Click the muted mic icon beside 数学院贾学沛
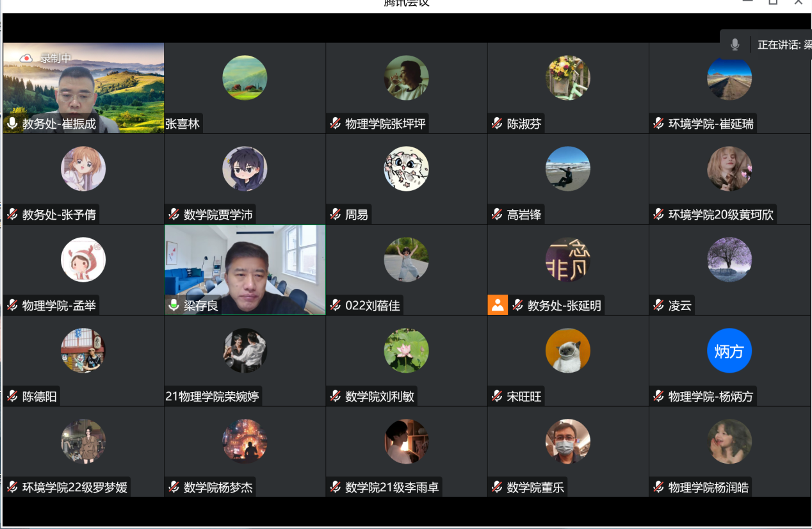 point(174,215)
